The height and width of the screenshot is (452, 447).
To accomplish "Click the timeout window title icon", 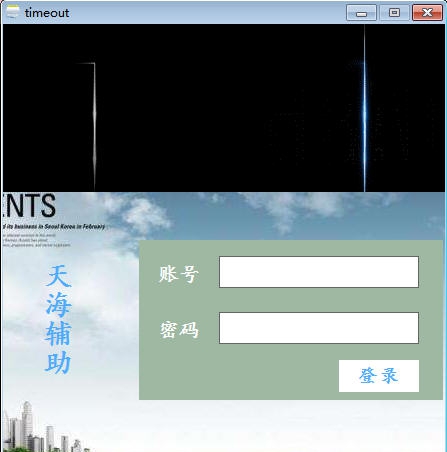I will click(x=13, y=12).
